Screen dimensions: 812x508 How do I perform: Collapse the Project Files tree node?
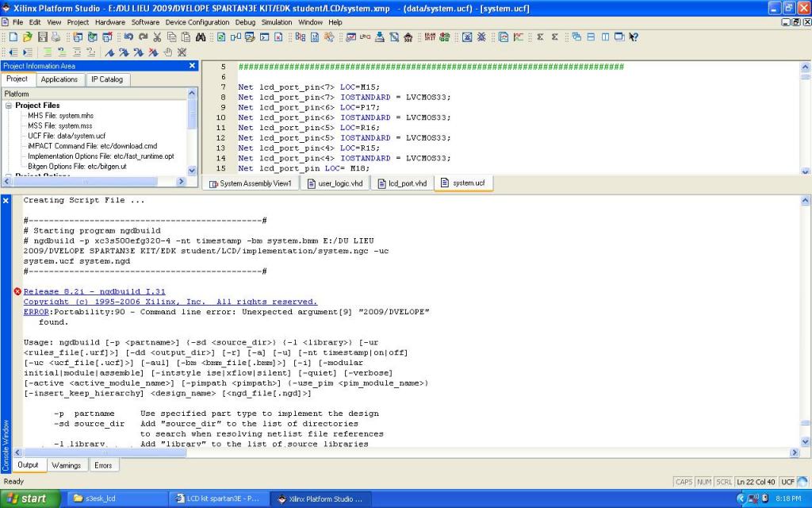tap(9, 106)
